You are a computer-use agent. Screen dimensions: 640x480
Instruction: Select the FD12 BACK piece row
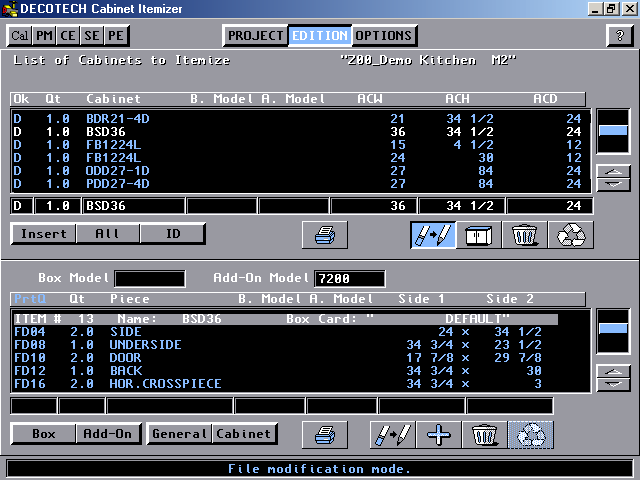coord(301,371)
